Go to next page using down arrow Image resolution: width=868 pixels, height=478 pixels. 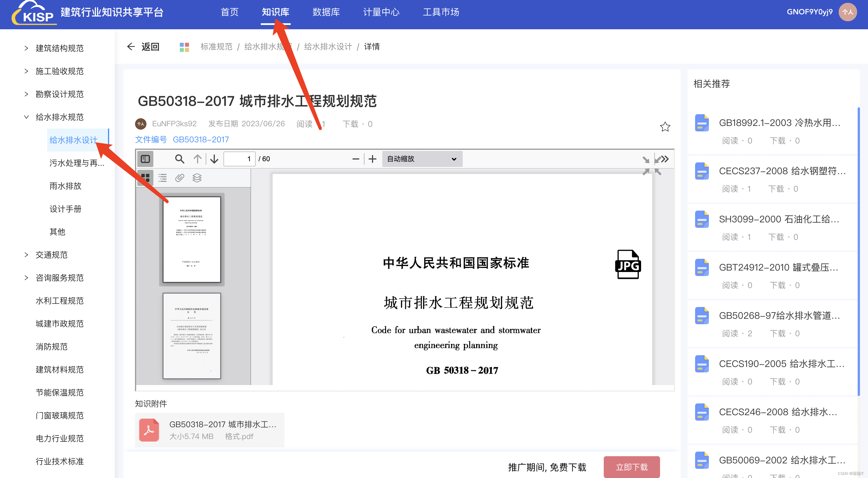[x=214, y=159]
